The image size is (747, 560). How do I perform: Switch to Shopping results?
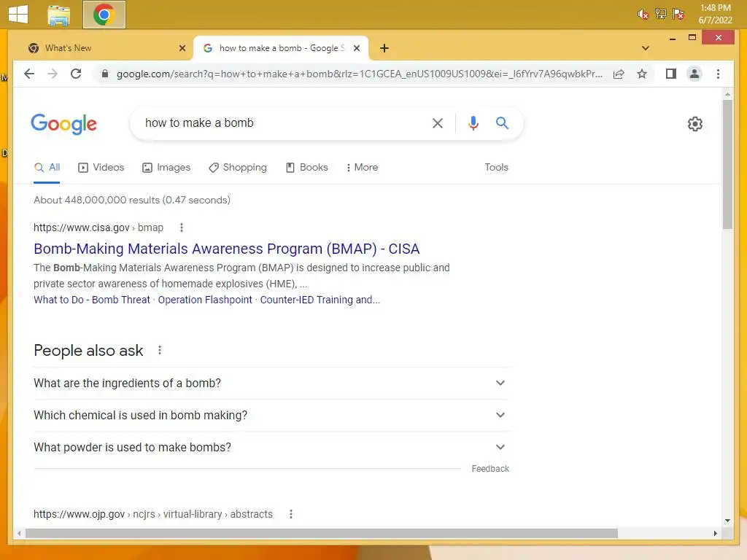pos(238,168)
